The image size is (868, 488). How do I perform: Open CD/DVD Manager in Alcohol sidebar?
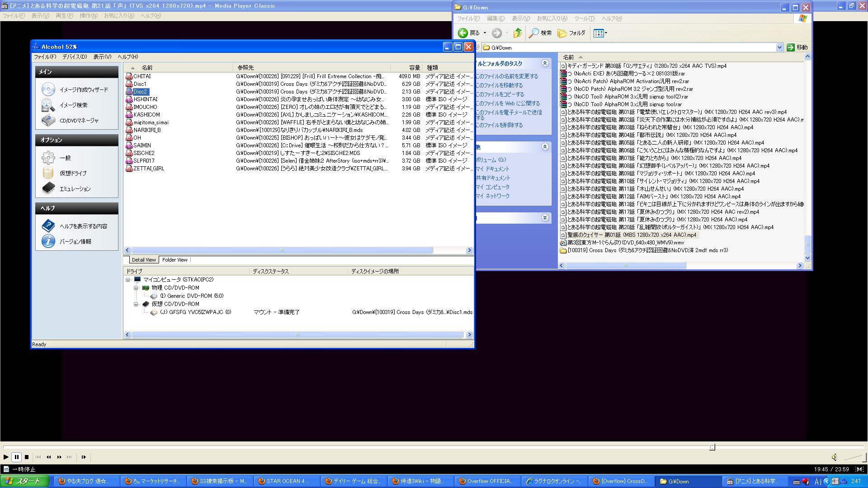(x=70, y=121)
